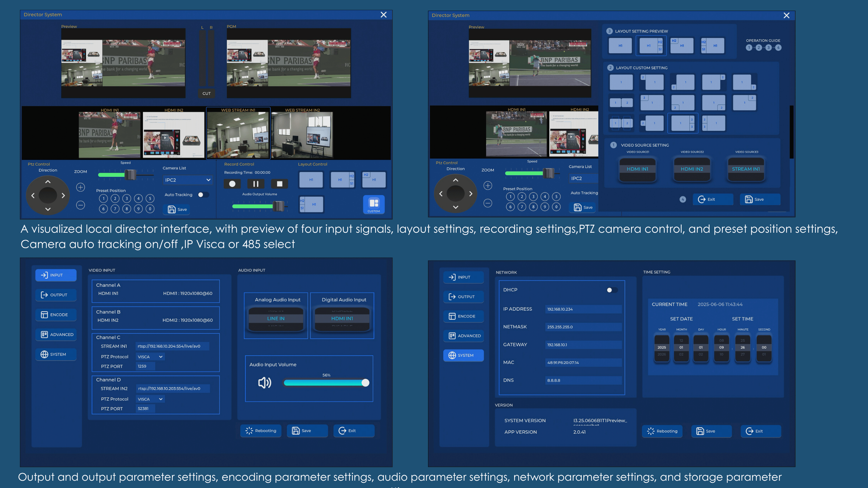Select layout with 2 and 3 stacked left in Custom Setting
The width and height of the screenshot is (868, 488).
click(x=714, y=123)
